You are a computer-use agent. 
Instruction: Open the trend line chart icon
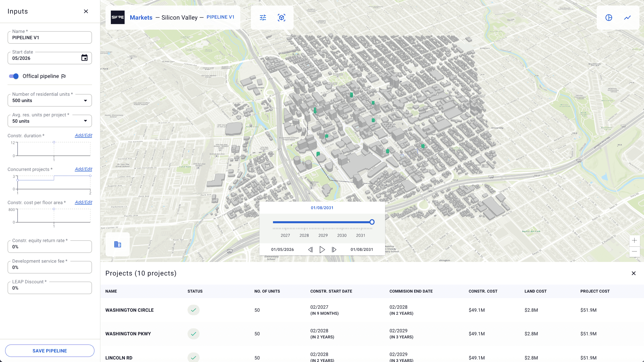pyautogui.click(x=627, y=18)
